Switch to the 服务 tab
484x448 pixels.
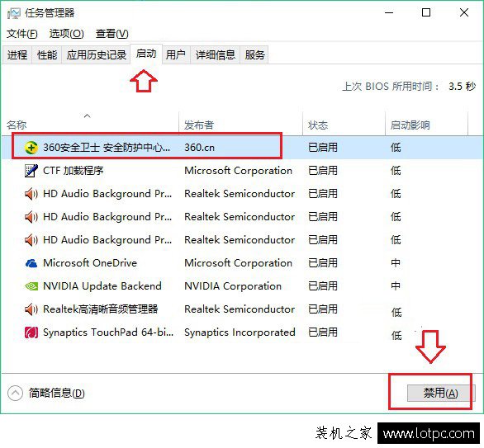click(x=254, y=55)
